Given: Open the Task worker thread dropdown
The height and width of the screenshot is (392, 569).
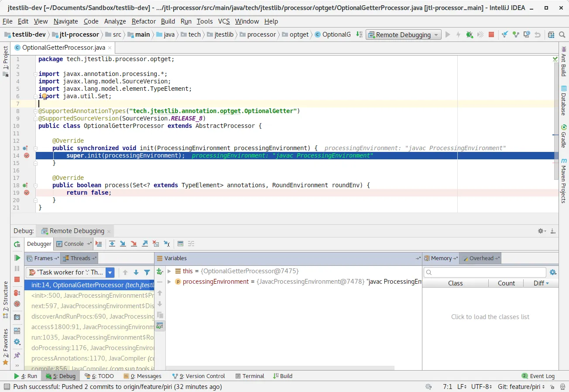Looking at the screenshot, I should (110, 272).
